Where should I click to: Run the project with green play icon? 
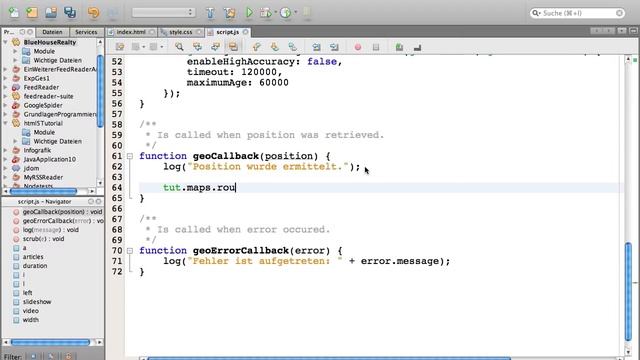[249, 13]
